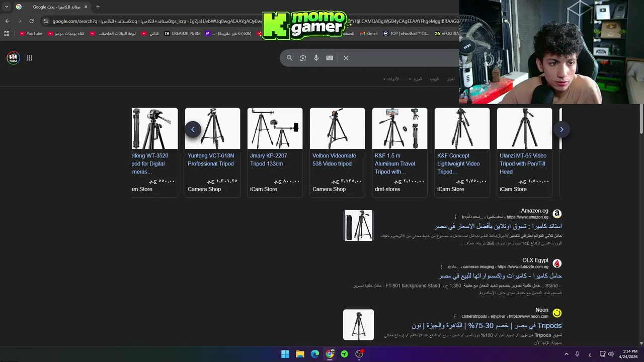Expand the المزيد more filters dropdown
This screenshot has width=644, height=362.
(416, 79)
